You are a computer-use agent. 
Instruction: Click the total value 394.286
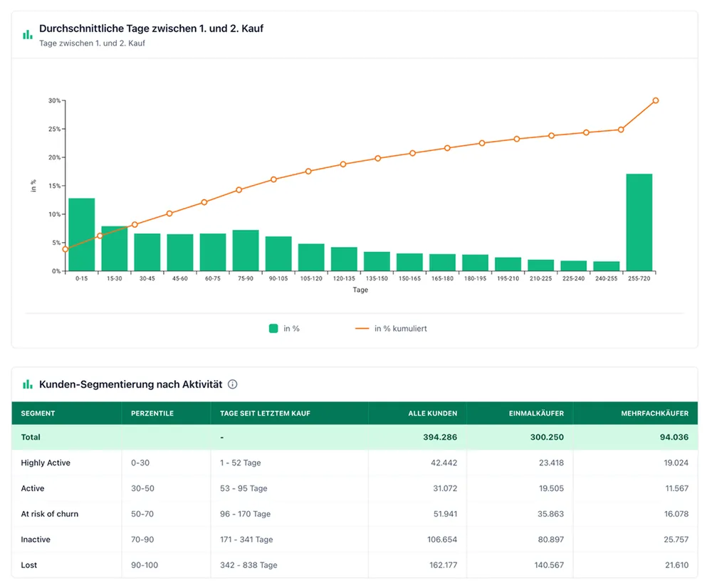click(440, 437)
